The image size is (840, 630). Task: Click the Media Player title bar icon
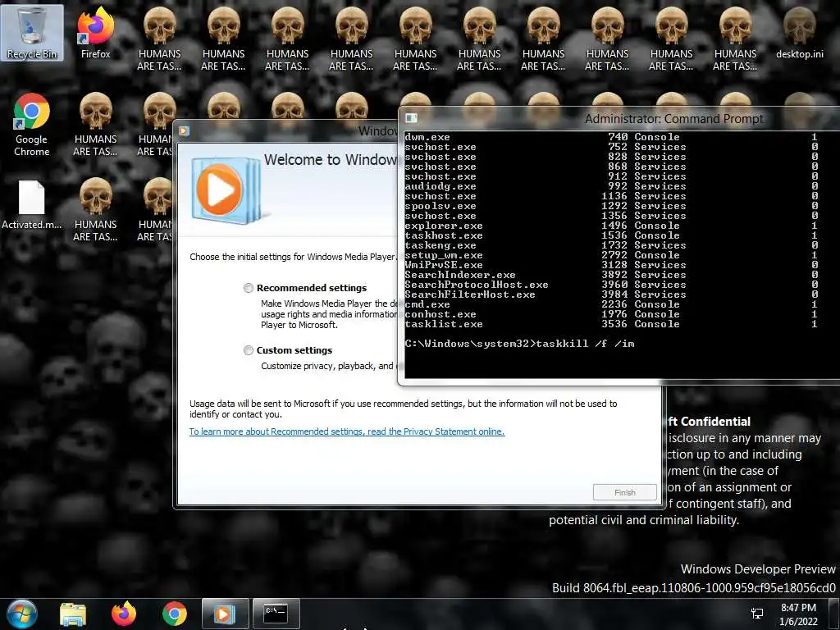[x=184, y=130]
